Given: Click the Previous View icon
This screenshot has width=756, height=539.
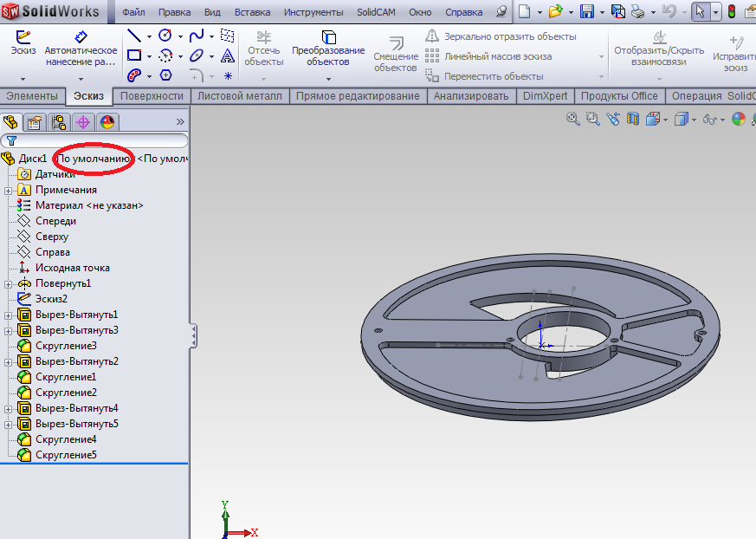Looking at the screenshot, I should coord(613,119).
